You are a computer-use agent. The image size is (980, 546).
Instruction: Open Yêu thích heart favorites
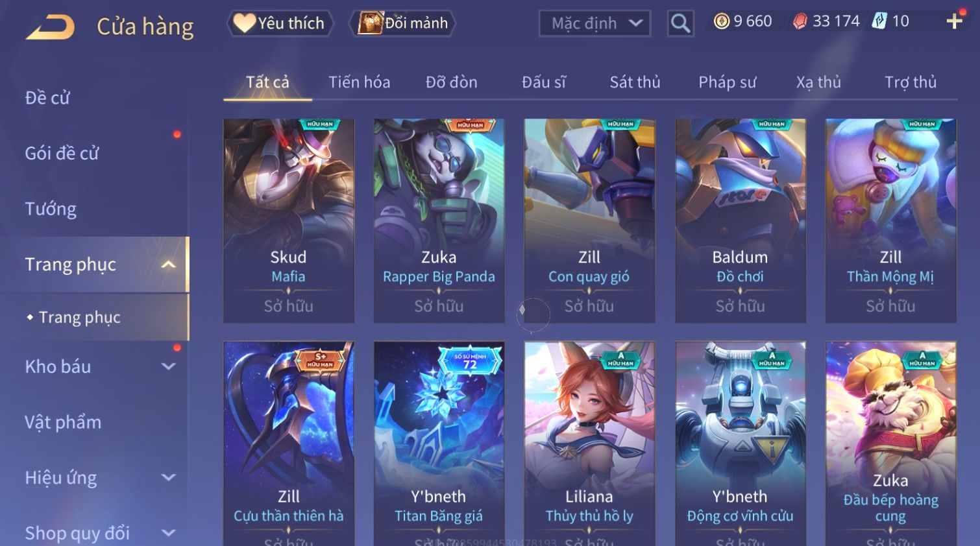[x=280, y=23]
